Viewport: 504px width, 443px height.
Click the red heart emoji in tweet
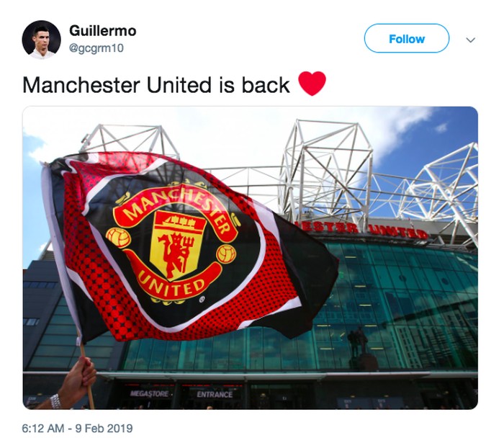tap(312, 84)
